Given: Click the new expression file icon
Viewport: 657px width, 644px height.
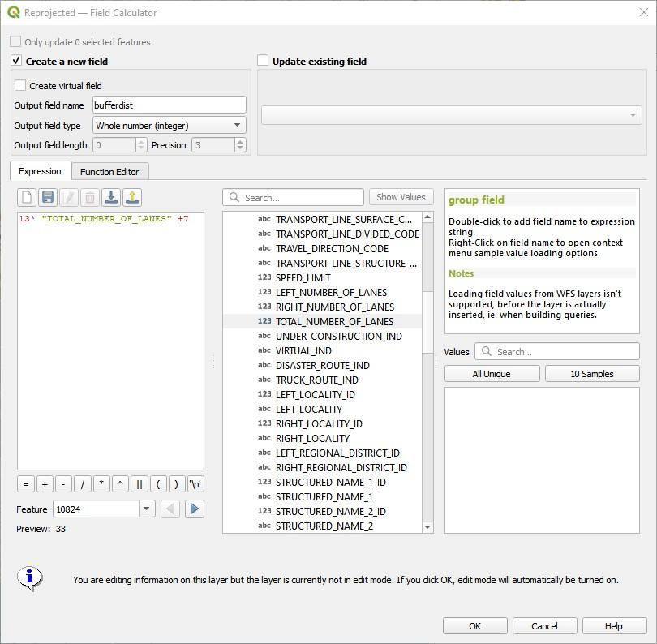Looking at the screenshot, I should coord(27,197).
